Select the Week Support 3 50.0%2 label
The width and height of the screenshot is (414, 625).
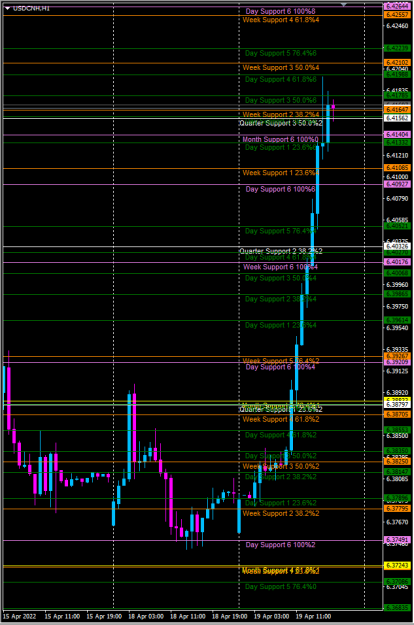click(281, 466)
